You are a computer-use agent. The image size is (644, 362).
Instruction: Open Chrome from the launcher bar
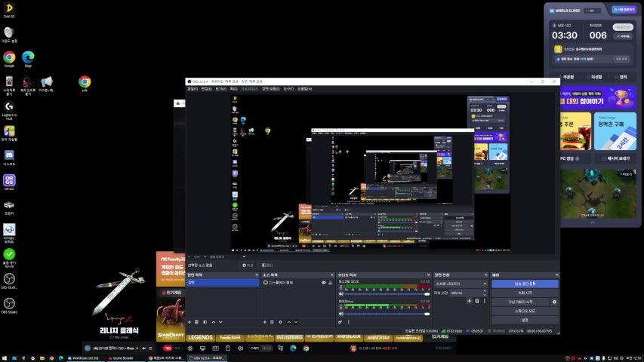click(x=306, y=348)
